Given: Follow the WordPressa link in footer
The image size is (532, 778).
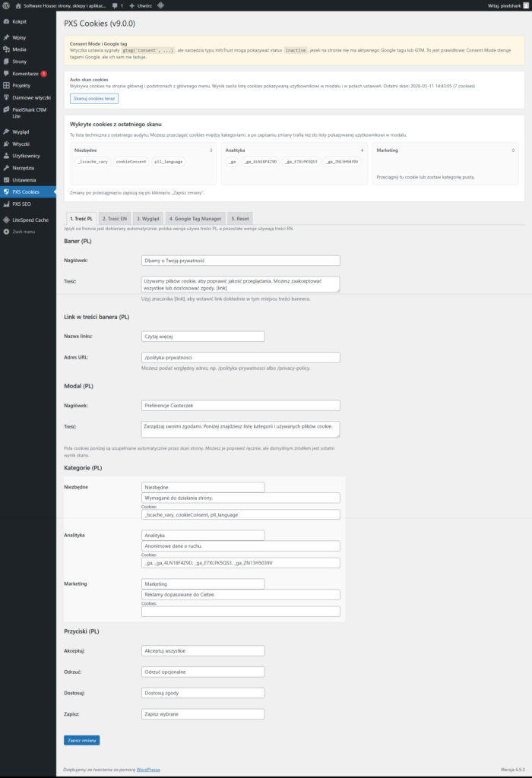Looking at the screenshot, I should pyautogui.click(x=148, y=770).
